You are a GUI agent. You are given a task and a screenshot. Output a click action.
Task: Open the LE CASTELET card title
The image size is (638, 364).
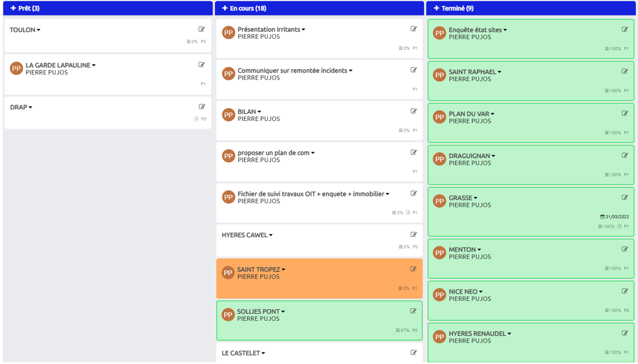(x=240, y=353)
